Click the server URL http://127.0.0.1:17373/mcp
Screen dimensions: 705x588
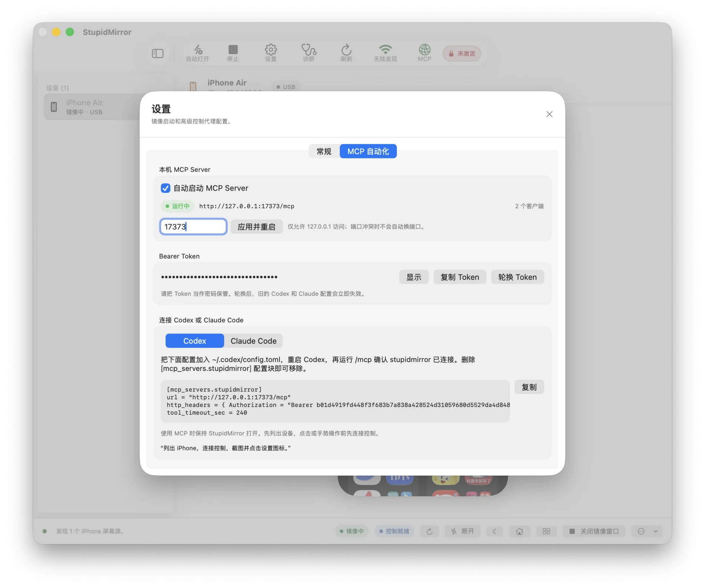[x=247, y=206]
